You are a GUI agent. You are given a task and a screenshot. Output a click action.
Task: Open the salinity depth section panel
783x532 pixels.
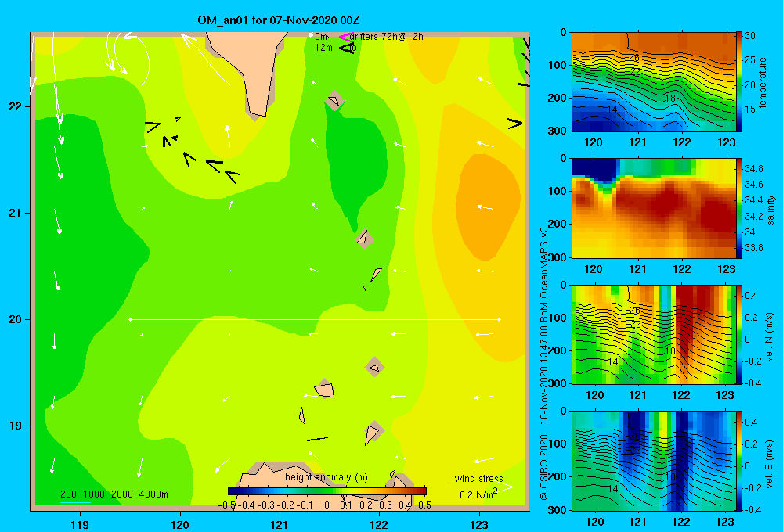pos(653,208)
